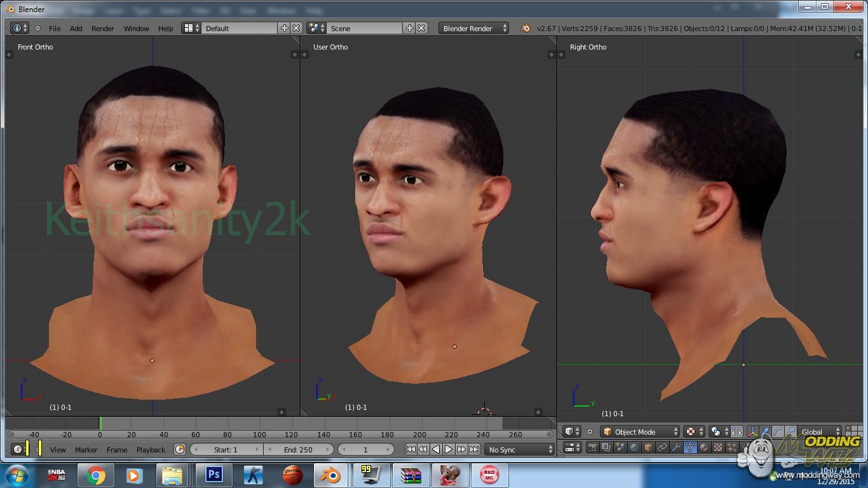Open the Object Mode dropdown
Viewport: 868px width, 488px height.
click(x=640, y=431)
